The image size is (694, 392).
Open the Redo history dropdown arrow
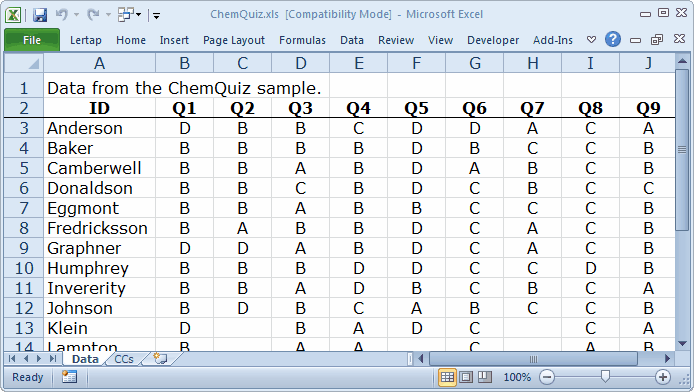pyautogui.click(x=108, y=15)
